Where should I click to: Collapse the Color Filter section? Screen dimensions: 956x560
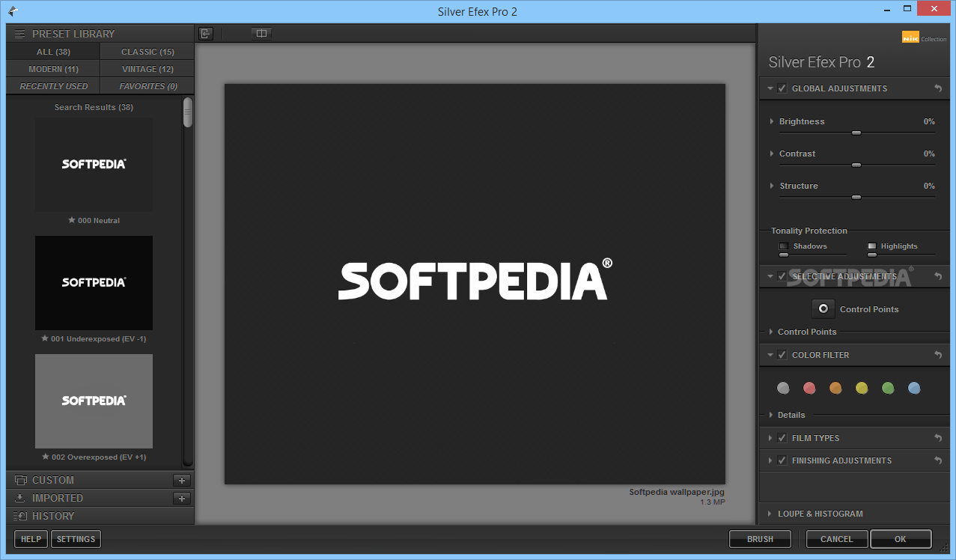[770, 355]
